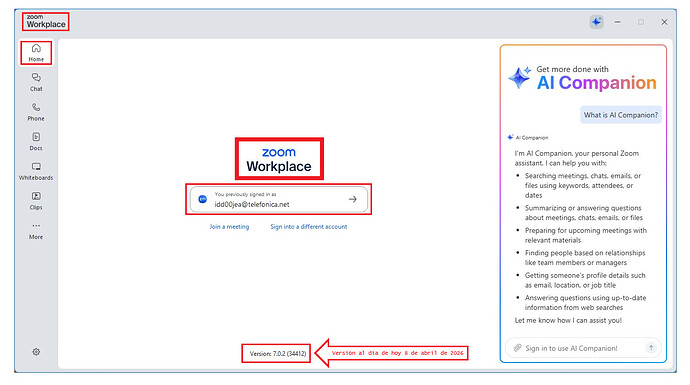
Task: Open the Clips section
Action: click(x=36, y=201)
